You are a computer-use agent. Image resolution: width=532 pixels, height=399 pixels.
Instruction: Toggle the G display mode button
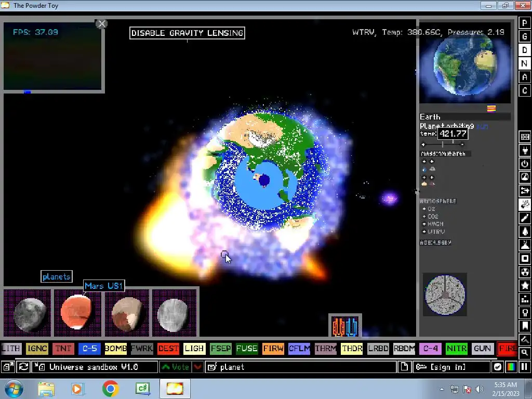point(525,36)
